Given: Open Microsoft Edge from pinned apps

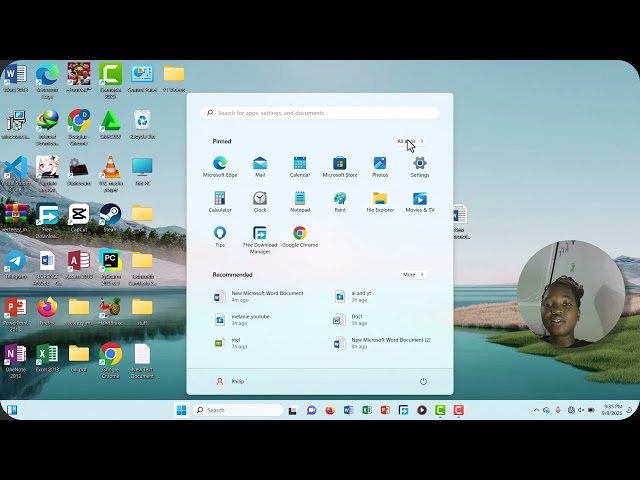Looking at the screenshot, I should (x=220, y=167).
